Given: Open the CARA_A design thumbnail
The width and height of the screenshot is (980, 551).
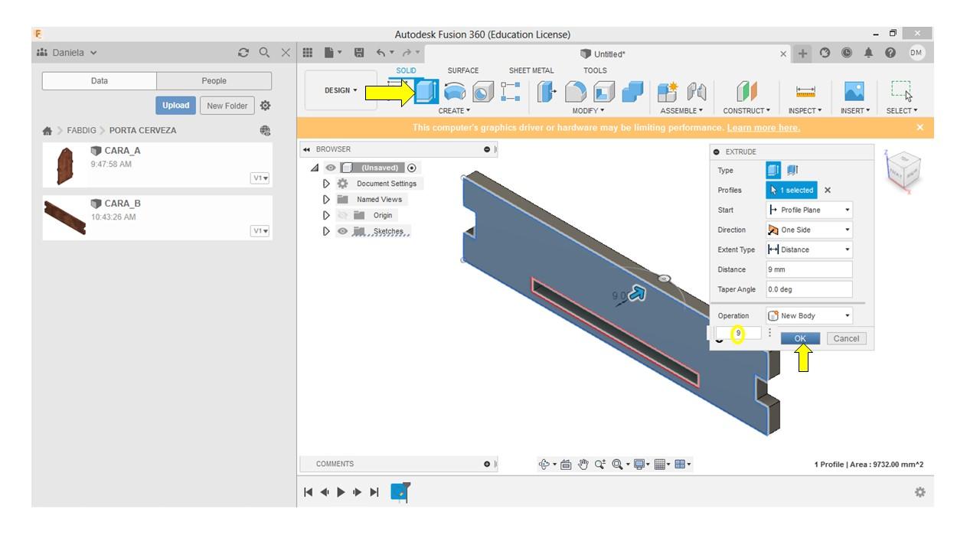Looking at the screenshot, I should pyautogui.click(x=65, y=165).
